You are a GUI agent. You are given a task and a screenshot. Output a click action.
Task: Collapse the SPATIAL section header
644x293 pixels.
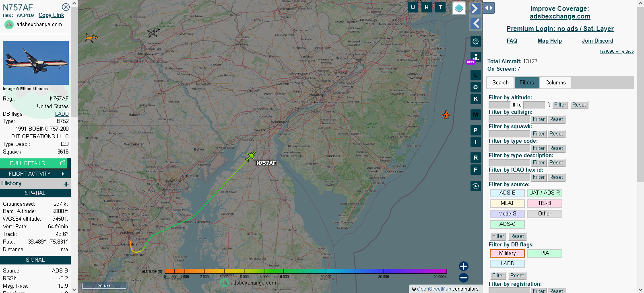coord(35,193)
